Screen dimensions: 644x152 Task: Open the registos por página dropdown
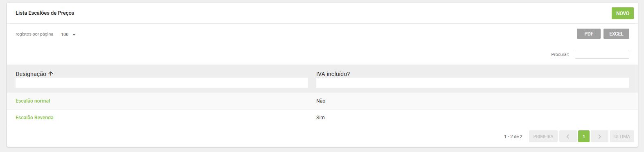pos(68,34)
